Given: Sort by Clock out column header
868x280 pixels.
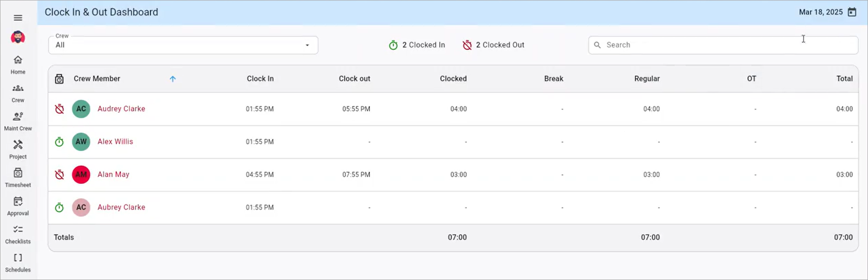Looking at the screenshot, I should click(354, 79).
